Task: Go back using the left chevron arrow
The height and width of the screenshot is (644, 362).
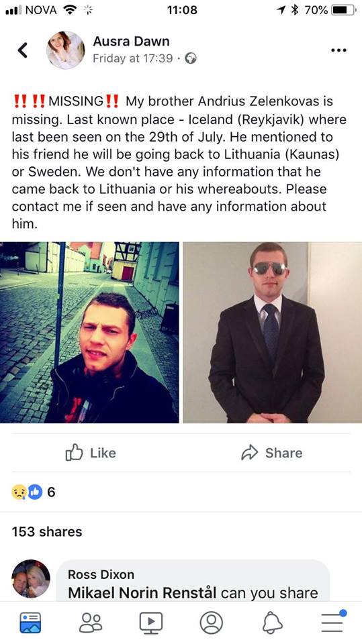Action: [23, 50]
